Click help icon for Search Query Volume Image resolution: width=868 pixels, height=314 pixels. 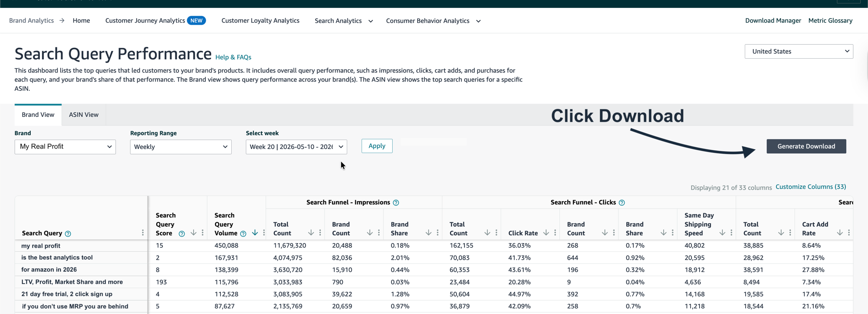(x=243, y=234)
